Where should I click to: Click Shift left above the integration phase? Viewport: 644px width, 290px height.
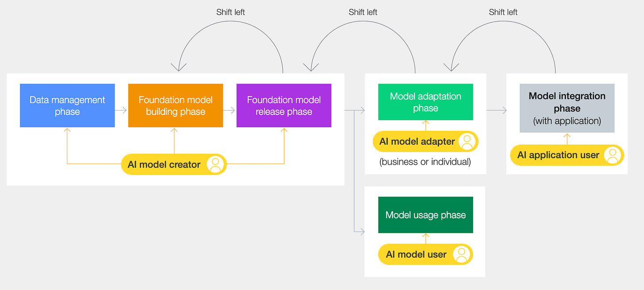[x=503, y=12]
